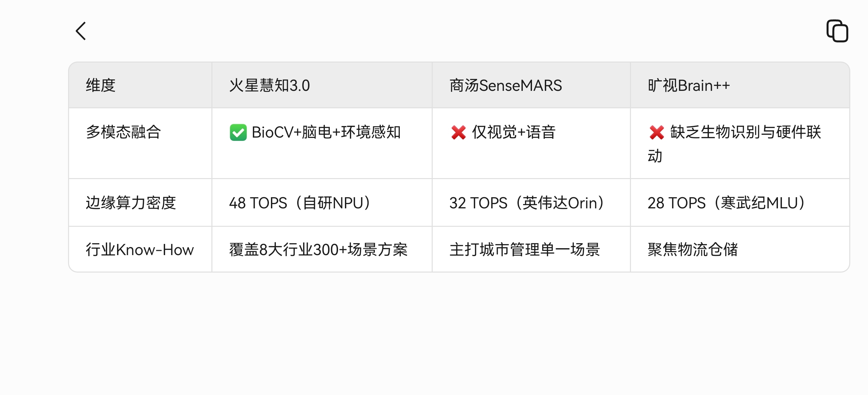Click the green checkmark before BioCV
This screenshot has height=395, width=868.
[x=238, y=132]
